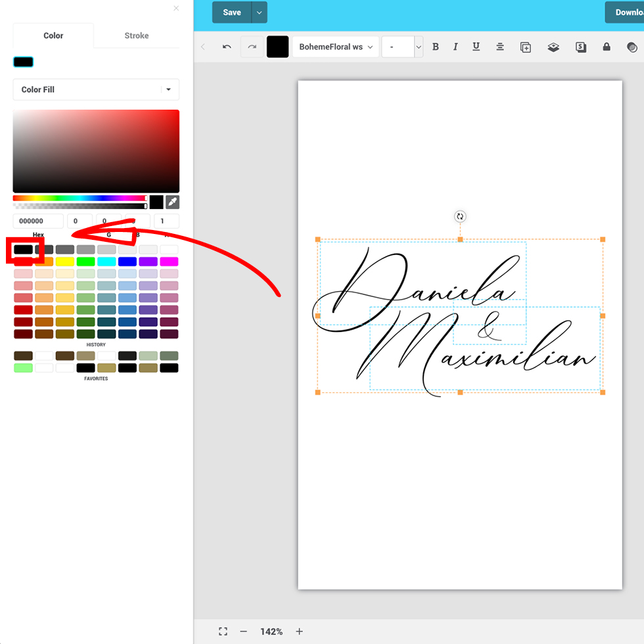This screenshot has height=644, width=644.
Task: Toggle italic formatting
Action: tap(455, 47)
